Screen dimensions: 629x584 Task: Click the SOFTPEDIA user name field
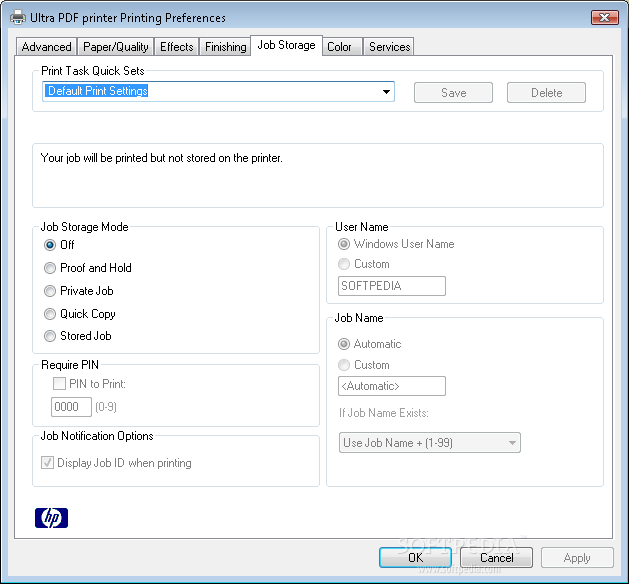(392, 286)
